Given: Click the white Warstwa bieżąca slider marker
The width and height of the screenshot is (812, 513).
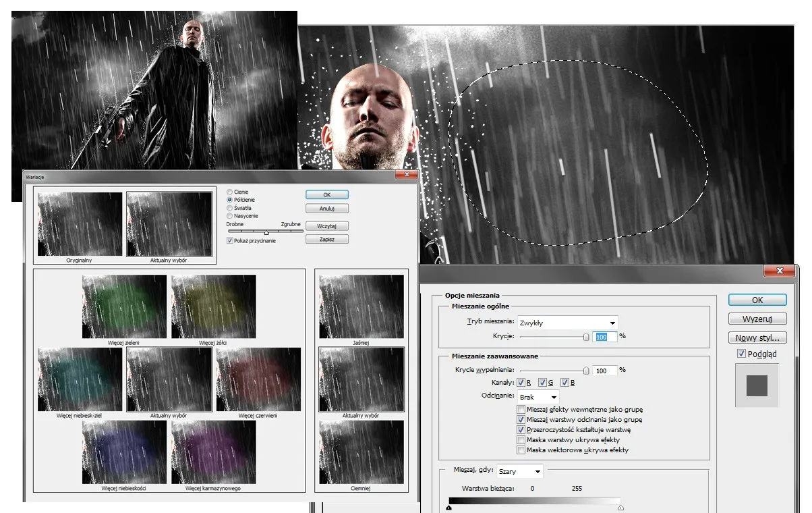Looking at the screenshot, I should [620, 508].
